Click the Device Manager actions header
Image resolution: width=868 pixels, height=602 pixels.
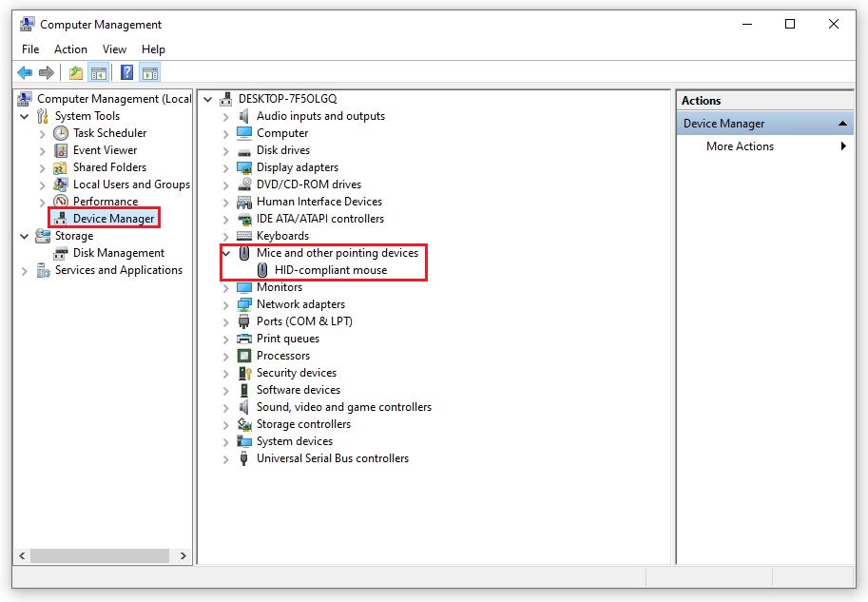723,123
